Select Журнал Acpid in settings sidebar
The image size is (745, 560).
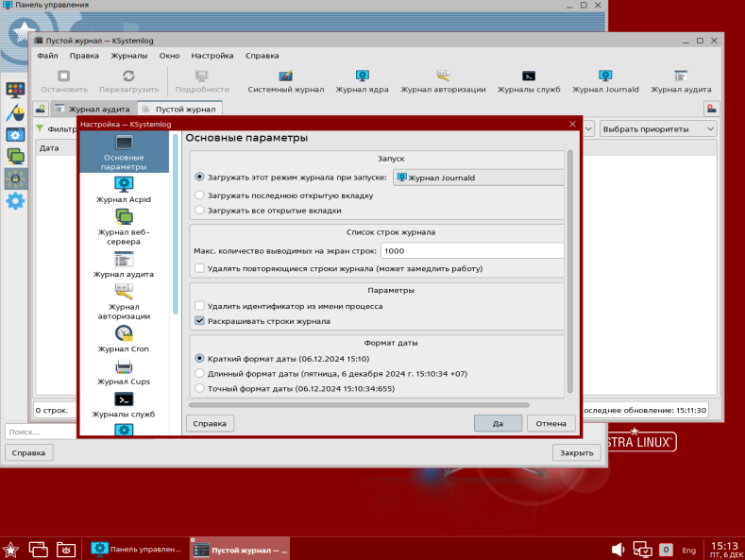click(x=124, y=190)
